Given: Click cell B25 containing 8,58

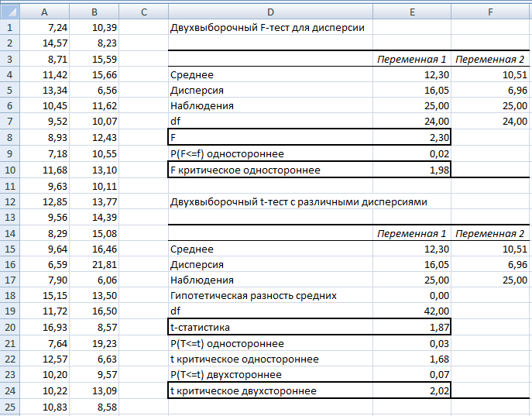Looking at the screenshot, I should (94, 407).
